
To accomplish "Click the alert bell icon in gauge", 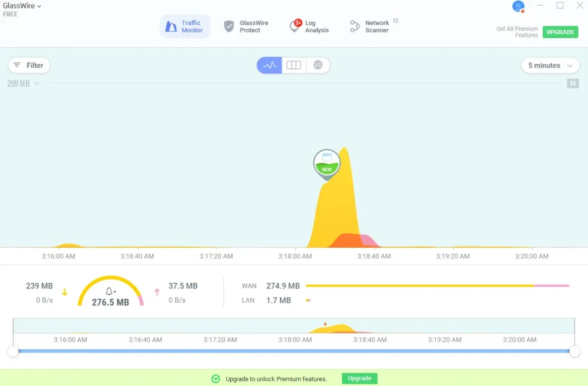I will pyautogui.click(x=111, y=291).
